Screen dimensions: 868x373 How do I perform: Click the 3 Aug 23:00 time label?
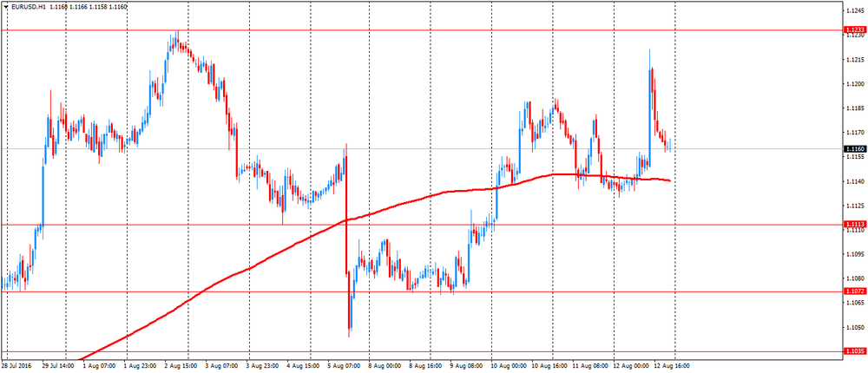click(261, 366)
